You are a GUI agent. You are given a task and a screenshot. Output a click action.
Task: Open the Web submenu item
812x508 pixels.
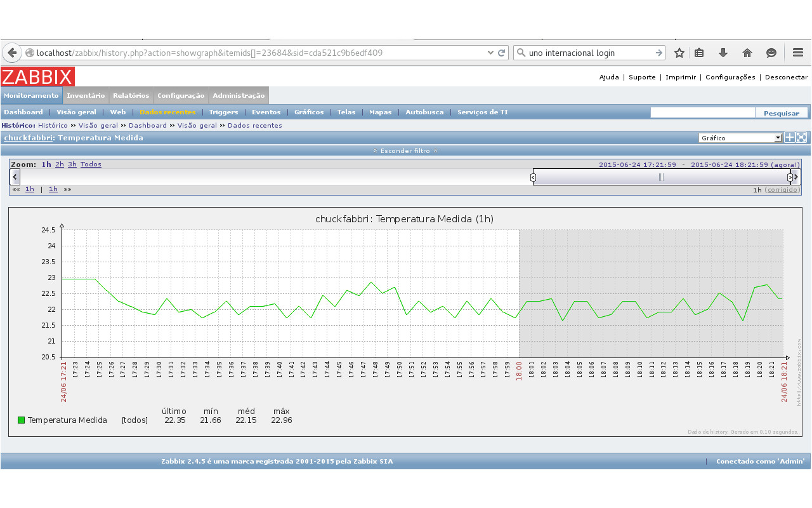click(x=118, y=112)
